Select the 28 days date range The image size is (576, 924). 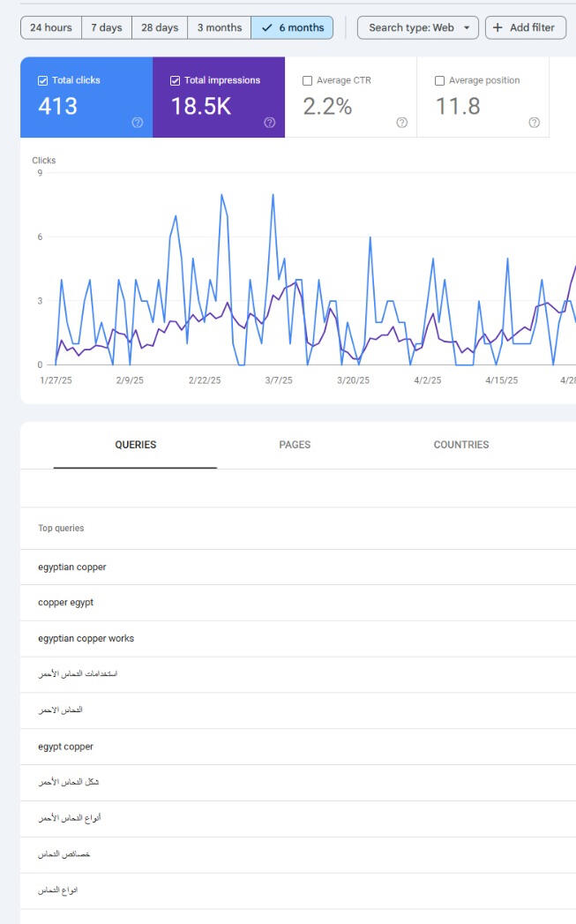pos(160,27)
